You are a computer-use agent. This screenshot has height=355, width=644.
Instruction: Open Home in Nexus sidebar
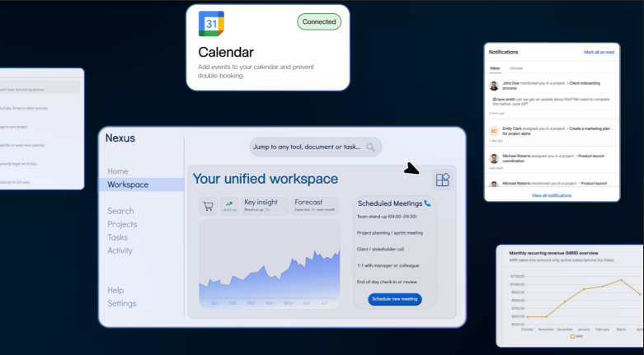[118, 171]
